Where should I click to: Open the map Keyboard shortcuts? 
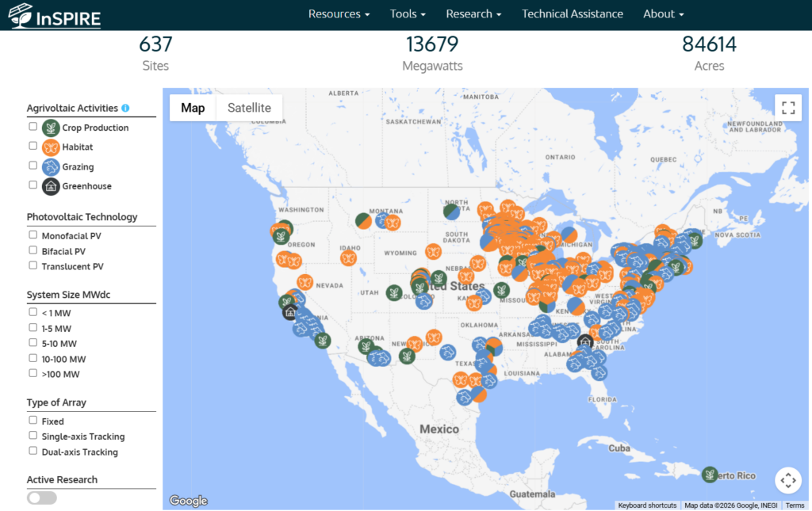pos(647,505)
